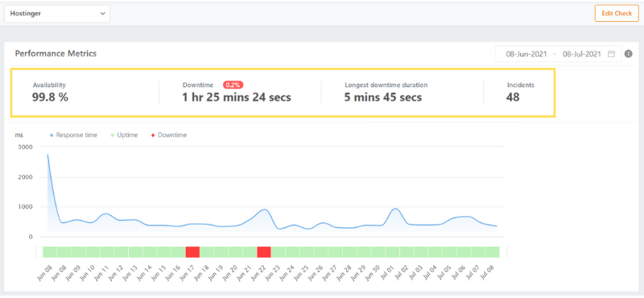Click the info icon beside date range
The height and width of the screenshot is (298, 644).
[628, 54]
